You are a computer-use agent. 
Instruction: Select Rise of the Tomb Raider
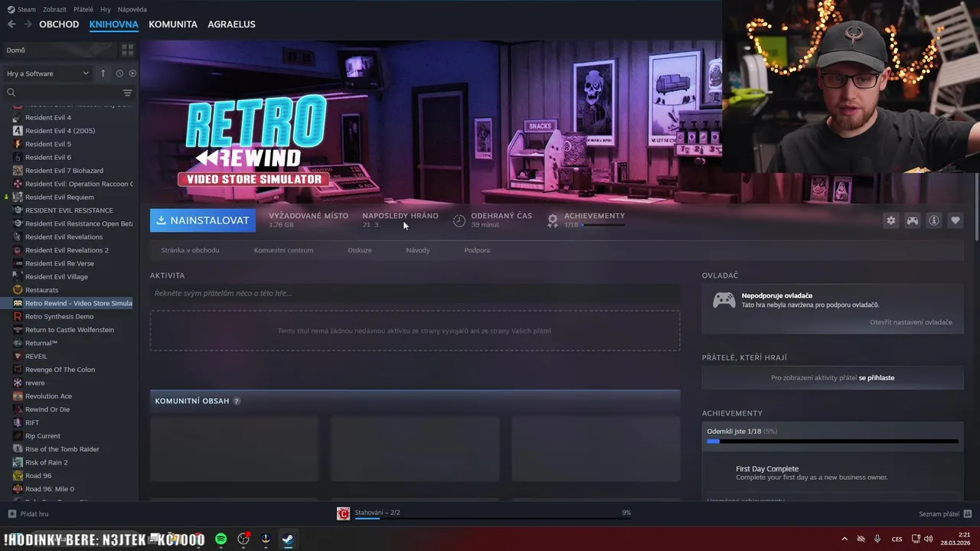[x=62, y=449]
